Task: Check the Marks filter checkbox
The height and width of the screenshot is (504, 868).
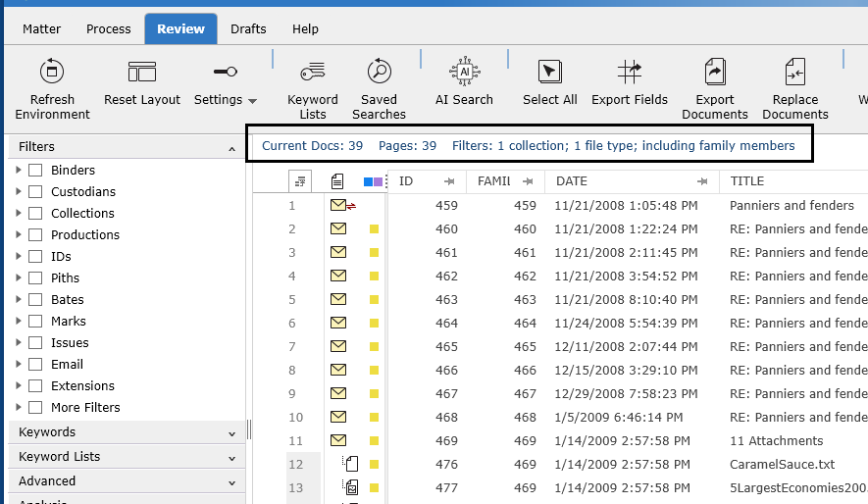Action: (x=35, y=321)
